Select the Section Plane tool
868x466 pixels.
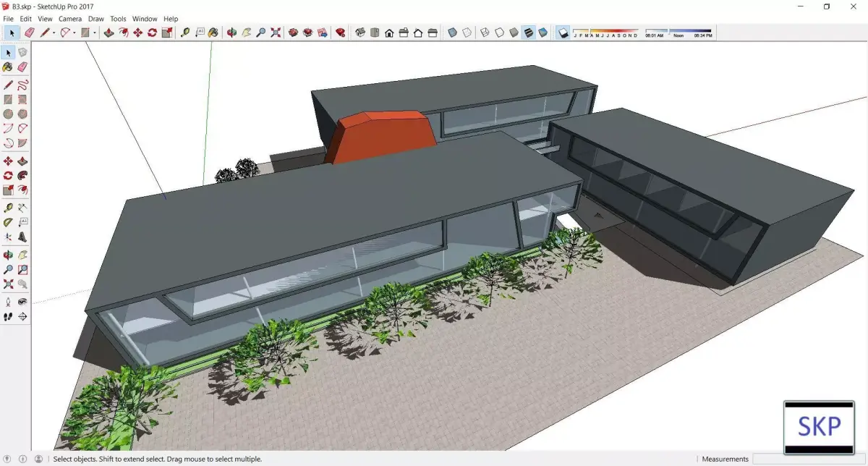(22, 316)
